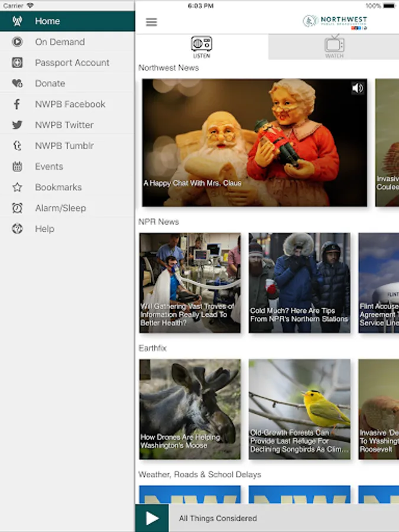The height and width of the screenshot is (532, 399).
Task: Tap the Home antenna icon
Action: tap(17, 21)
